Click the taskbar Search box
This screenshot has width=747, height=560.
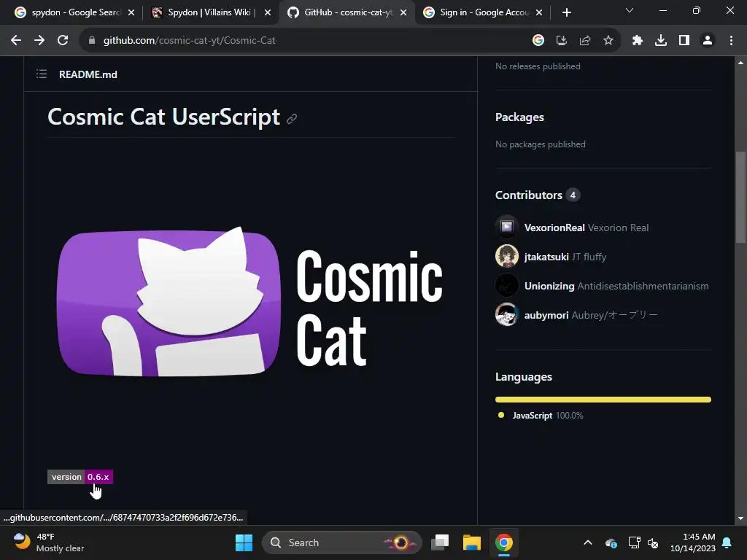[x=341, y=542]
